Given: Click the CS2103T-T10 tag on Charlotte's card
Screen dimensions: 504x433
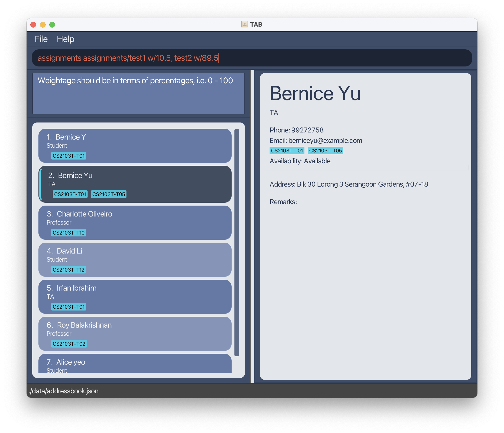Looking at the screenshot, I should 69,233.
